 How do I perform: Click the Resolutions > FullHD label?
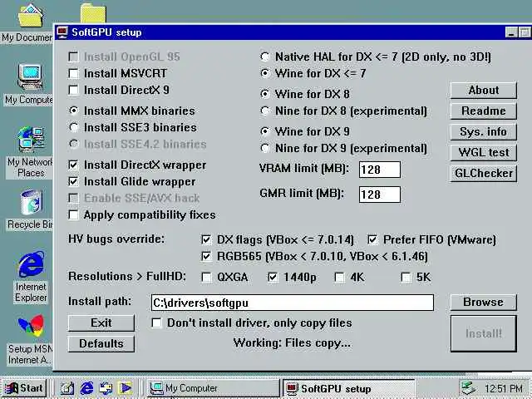click(127, 276)
